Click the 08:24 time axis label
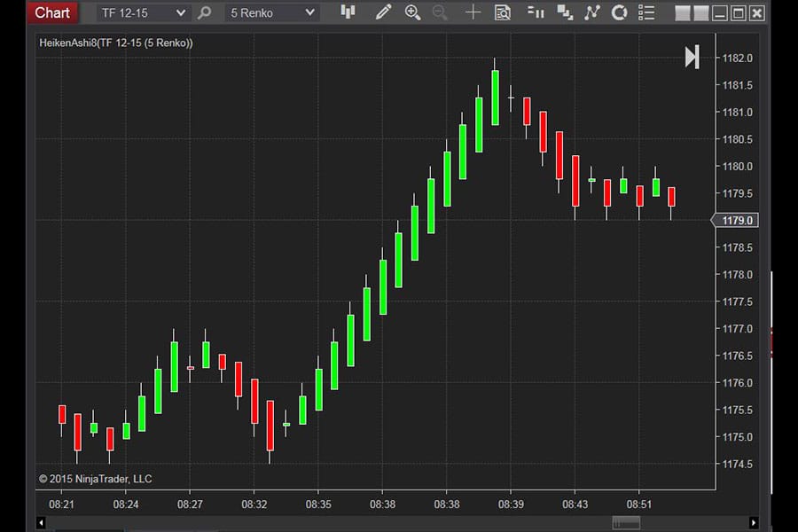 (x=126, y=505)
